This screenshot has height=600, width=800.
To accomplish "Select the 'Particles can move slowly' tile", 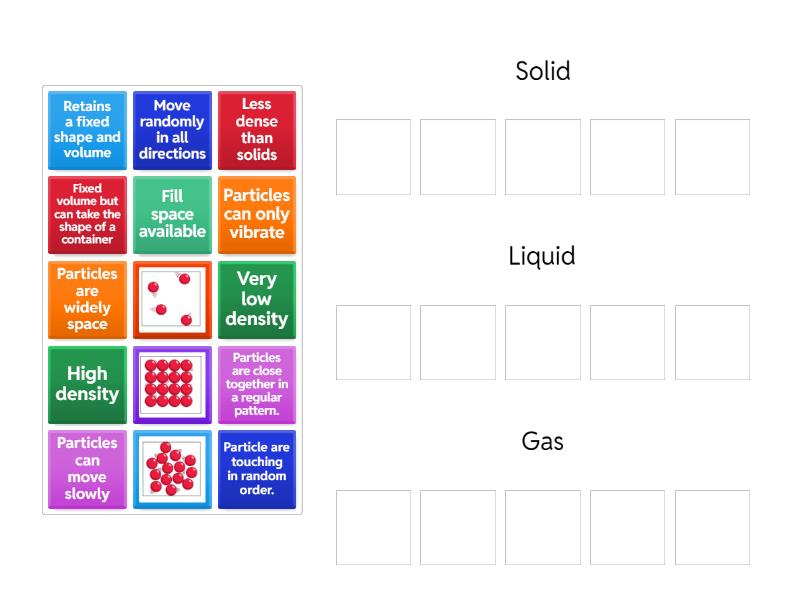I will click(87, 469).
